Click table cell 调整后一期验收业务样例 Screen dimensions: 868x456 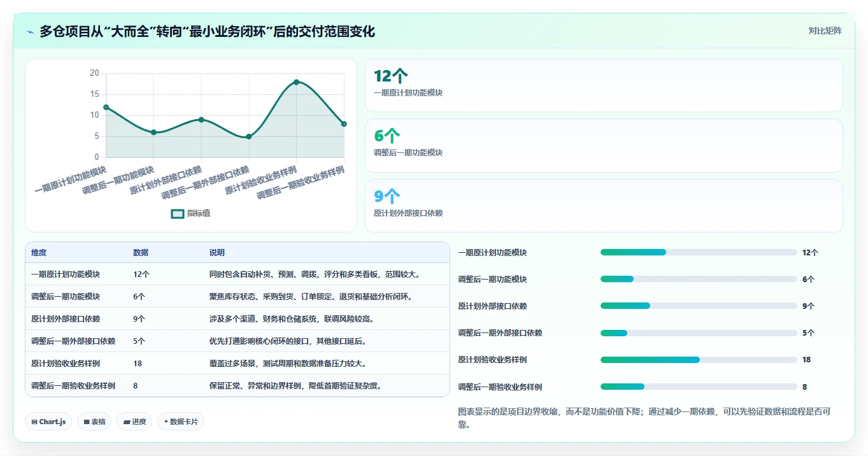click(x=73, y=386)
